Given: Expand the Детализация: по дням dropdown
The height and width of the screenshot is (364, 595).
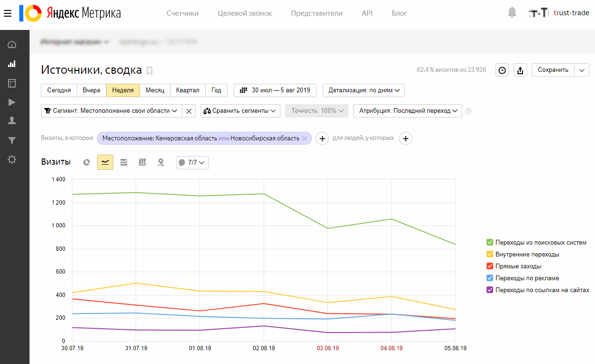Looking at the screenshot, I should tap(364, 90).
